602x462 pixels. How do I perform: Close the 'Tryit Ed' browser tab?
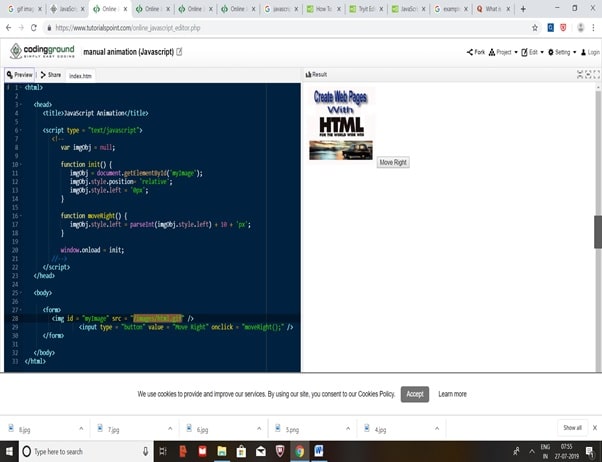click(381, 9)
